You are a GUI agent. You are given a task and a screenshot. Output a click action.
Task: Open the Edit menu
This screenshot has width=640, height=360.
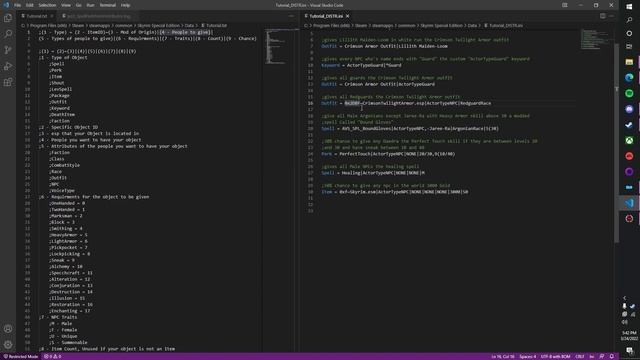point(30,5)
